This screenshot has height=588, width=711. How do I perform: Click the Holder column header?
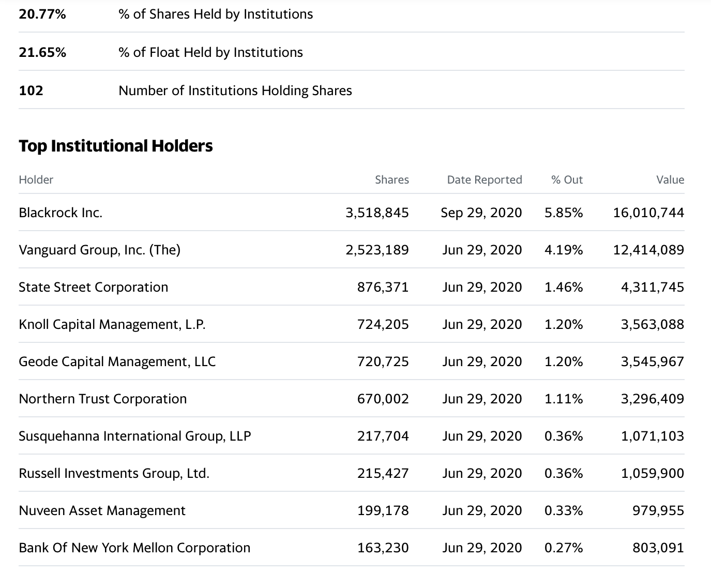36,179
